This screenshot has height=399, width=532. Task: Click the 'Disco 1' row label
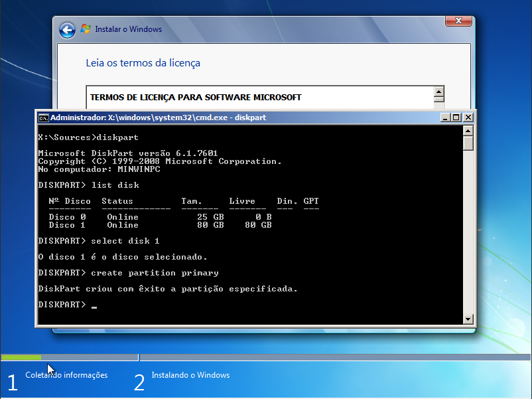[x=67, y=225]
